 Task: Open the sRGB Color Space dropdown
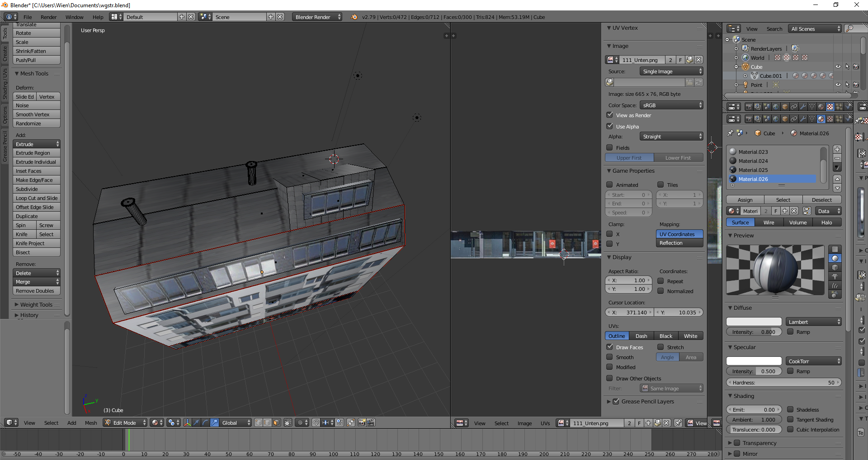[x=671, y=105]
